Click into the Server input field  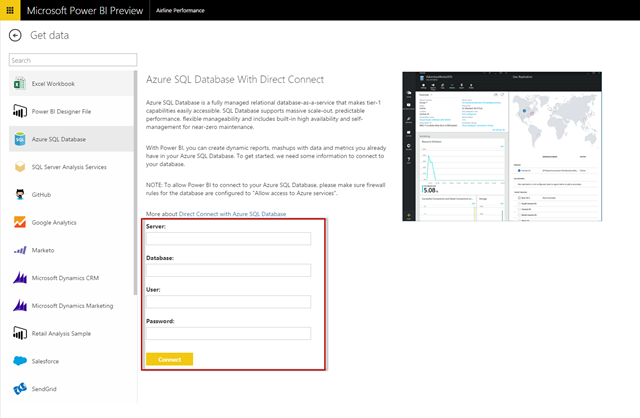[228, 239]
